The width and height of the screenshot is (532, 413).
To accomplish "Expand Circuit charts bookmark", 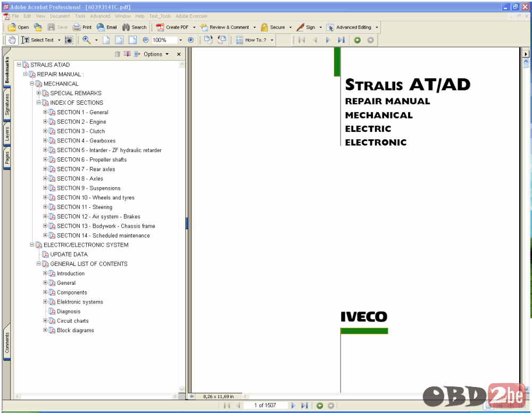I will (45, 321).
